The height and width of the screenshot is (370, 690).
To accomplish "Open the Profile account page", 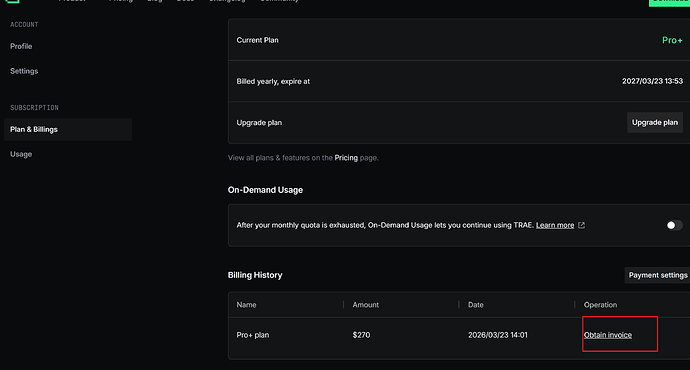I will click(21, 46).
